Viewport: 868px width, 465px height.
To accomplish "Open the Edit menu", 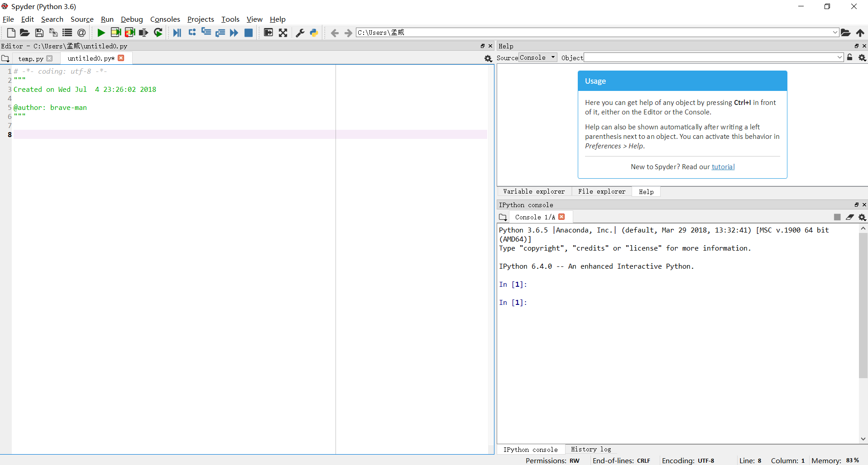I will 27,19.
